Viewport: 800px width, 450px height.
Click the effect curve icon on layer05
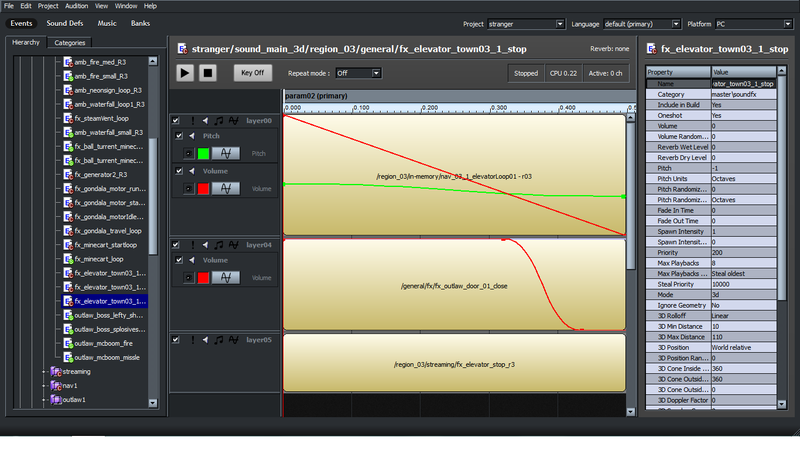click(234, 340)
